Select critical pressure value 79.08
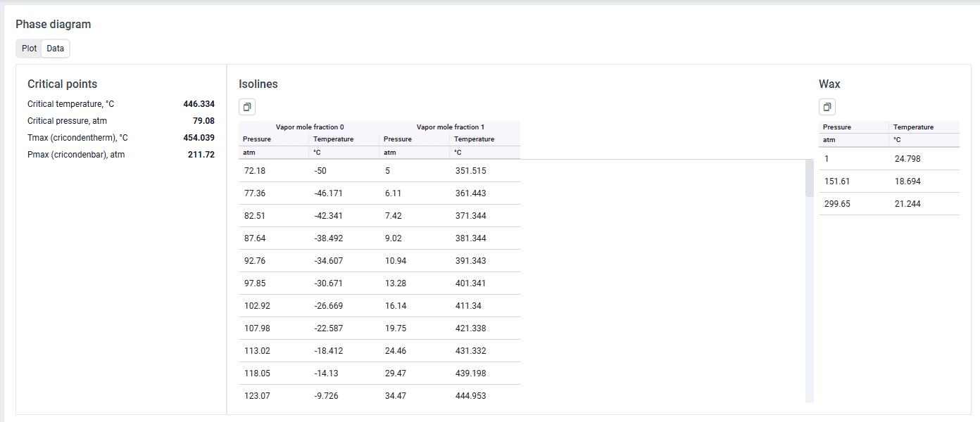Image resolution: width=980 pixels, height=422 pixels. [x=203, y=121]
